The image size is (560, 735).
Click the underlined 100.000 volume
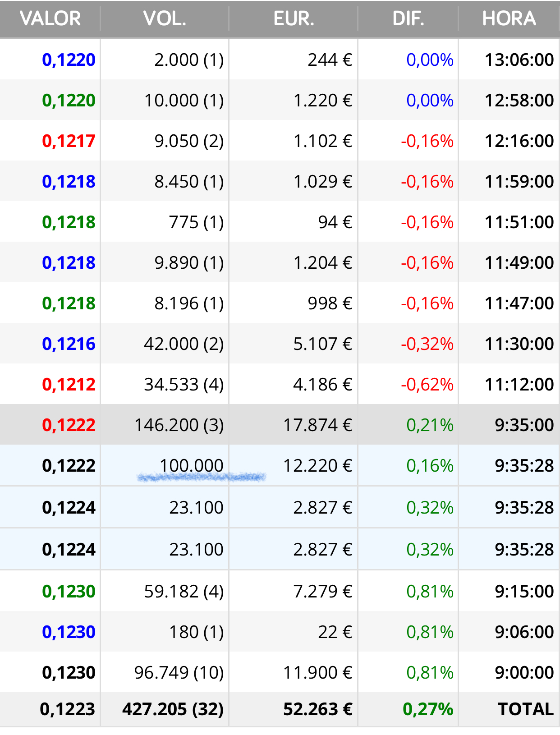[192, 466]
